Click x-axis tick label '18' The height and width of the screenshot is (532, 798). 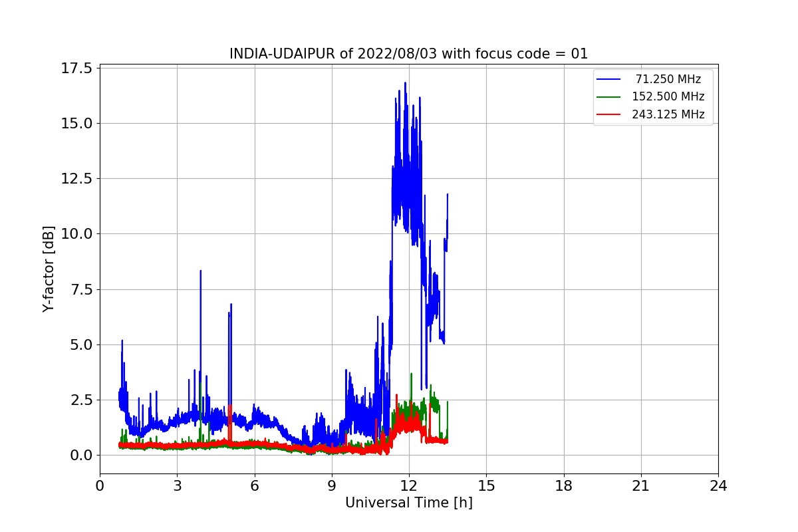pos(564,486)
